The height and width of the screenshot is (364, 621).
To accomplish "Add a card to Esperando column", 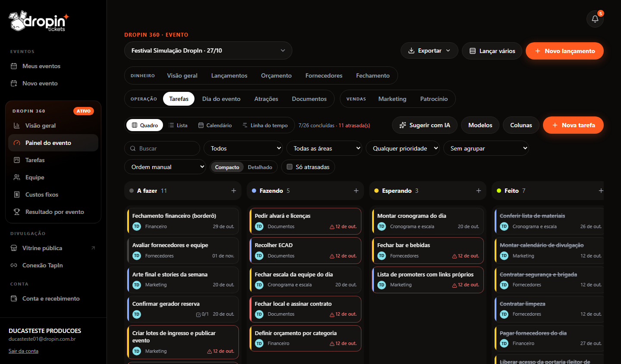I will [x=479, y=191].
